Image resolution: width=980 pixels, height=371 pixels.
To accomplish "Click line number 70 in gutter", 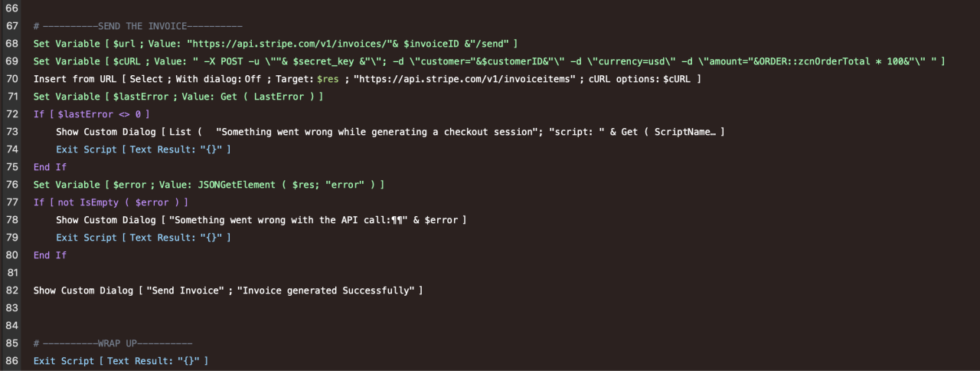I will 11,79.
